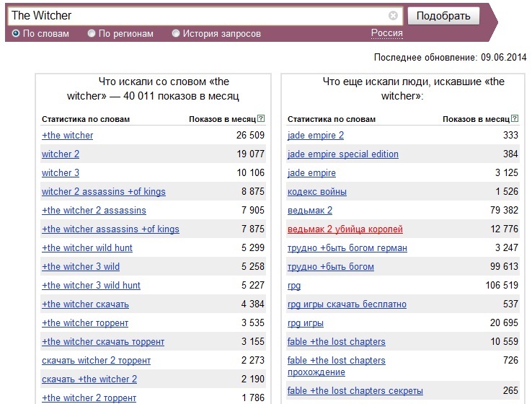Screen dimensions: 532x404
Task: Open help icon in the left column's header
Action: coord(261,118)
